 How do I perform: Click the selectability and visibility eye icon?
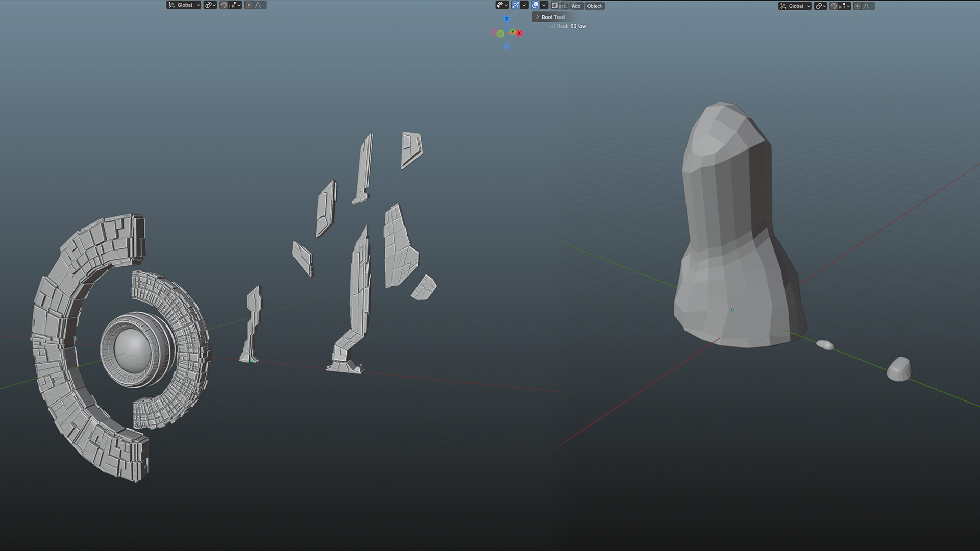pyautogui.click(x=500, y=5)
